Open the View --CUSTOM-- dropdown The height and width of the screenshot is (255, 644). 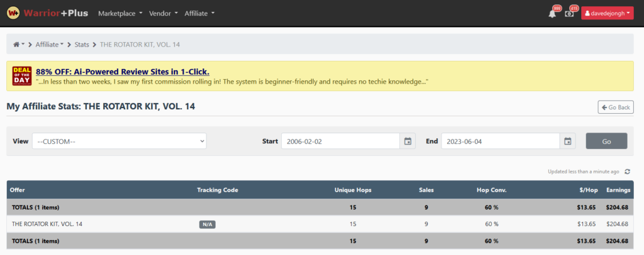(119, 141)
